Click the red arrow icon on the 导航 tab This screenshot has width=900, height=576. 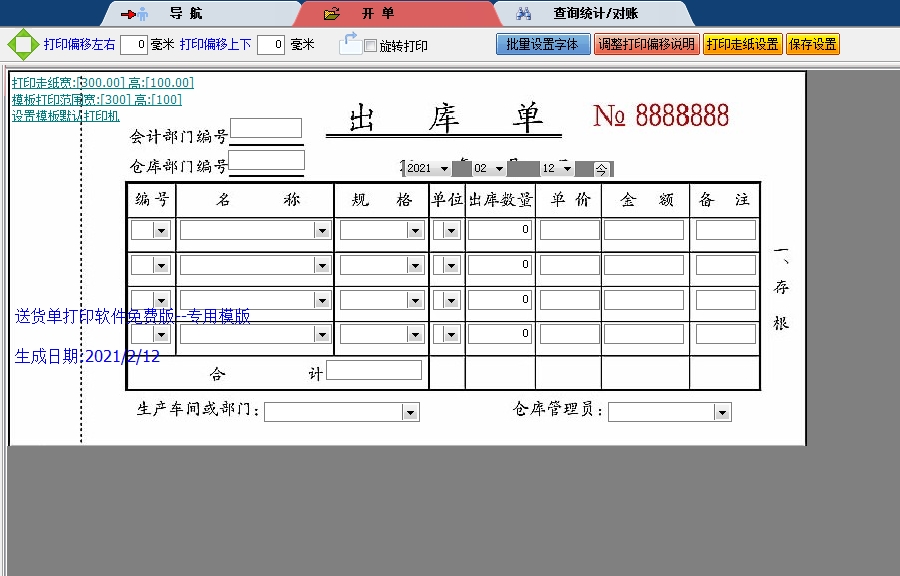127,13
